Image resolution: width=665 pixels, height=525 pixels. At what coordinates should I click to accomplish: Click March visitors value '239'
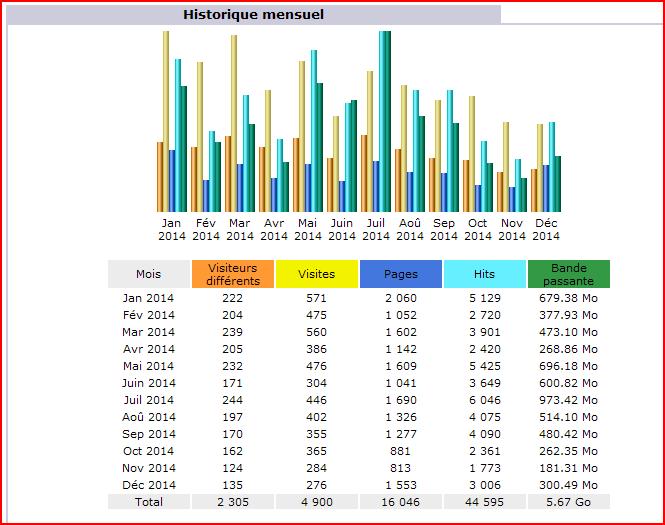click(233, 332)
